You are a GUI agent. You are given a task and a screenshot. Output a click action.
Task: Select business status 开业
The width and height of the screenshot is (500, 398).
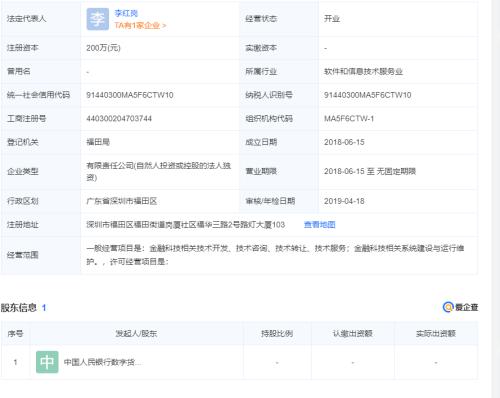click(x=332, y=19)
